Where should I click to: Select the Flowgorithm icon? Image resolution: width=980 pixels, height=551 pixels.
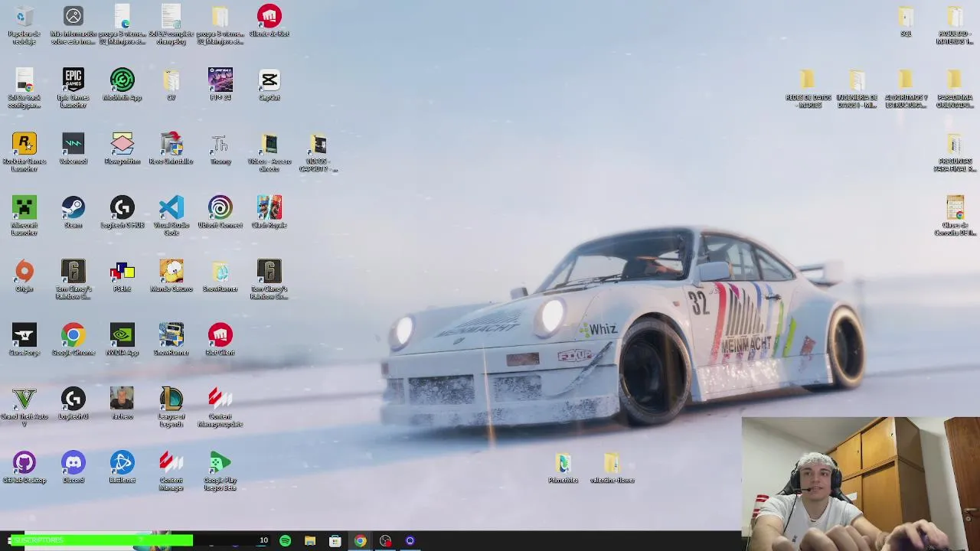point(122,148)
